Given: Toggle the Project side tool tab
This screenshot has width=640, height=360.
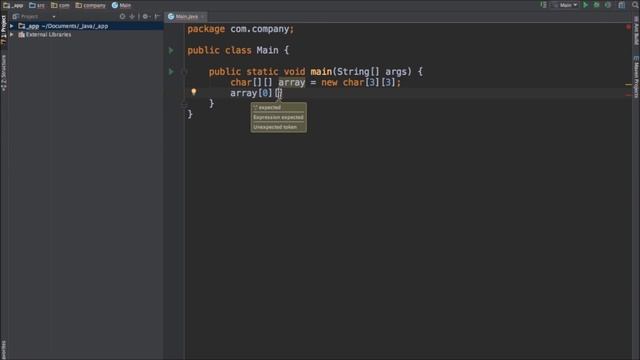Looking at the screenshot, I should [4, 31].
